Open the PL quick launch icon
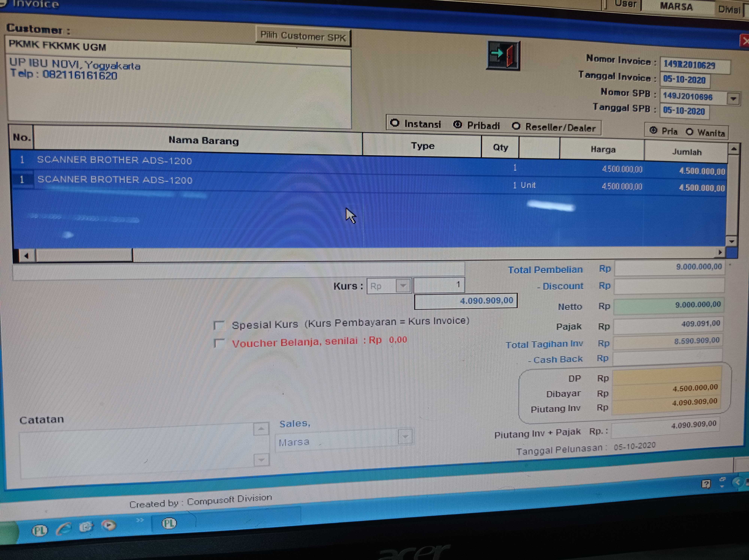Image resolution: width=749 pixels, height=560 pixels. click(40, 530)
